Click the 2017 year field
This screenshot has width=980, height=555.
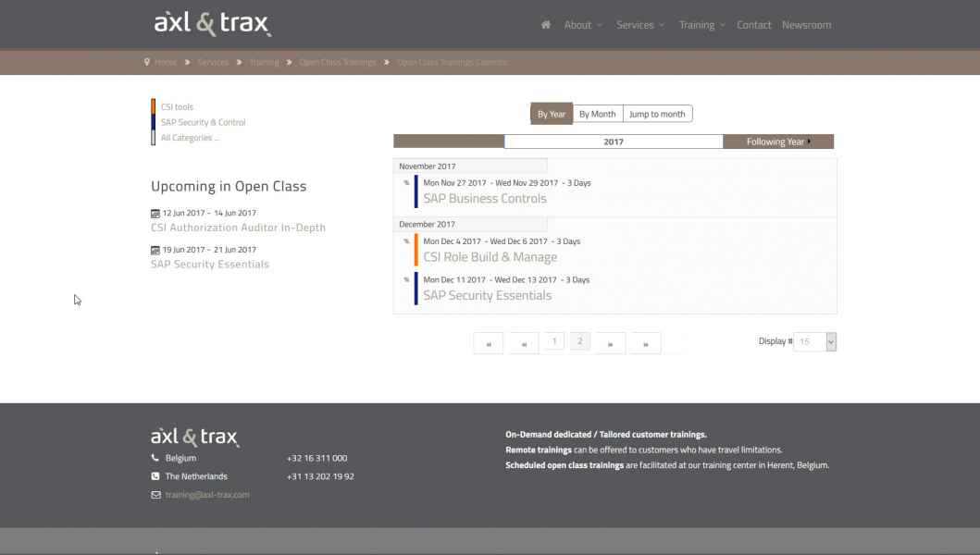pyautogui.click(x=614, y=142)
